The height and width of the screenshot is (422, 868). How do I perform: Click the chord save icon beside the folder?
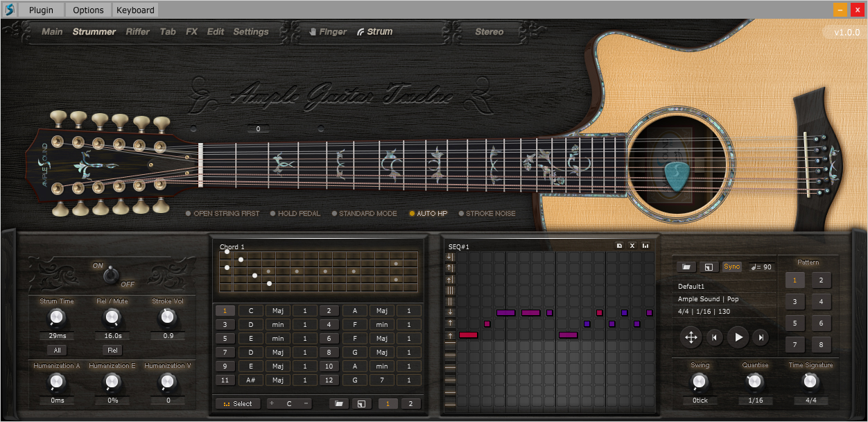(361, 403)
